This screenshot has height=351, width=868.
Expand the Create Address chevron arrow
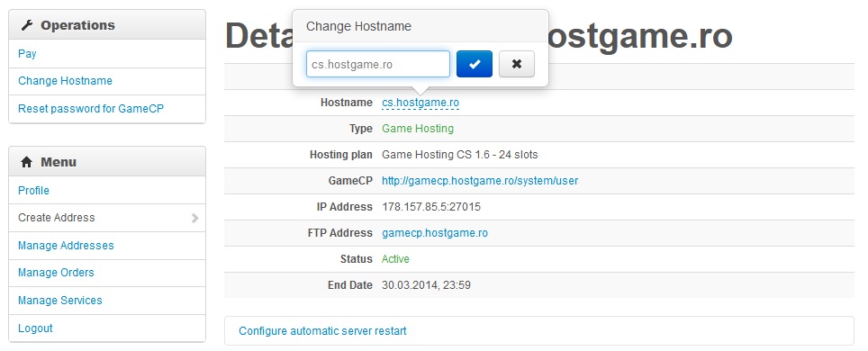194,218
